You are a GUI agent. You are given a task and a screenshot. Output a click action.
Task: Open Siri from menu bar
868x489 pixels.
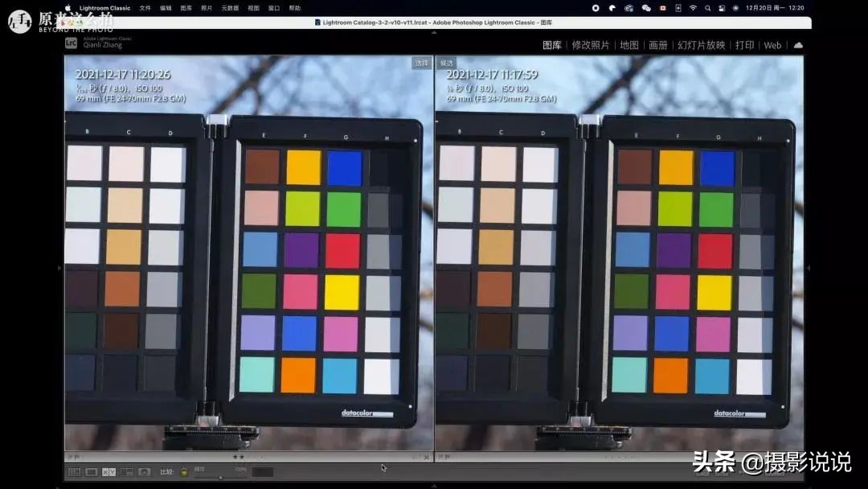tap(735, 8)
